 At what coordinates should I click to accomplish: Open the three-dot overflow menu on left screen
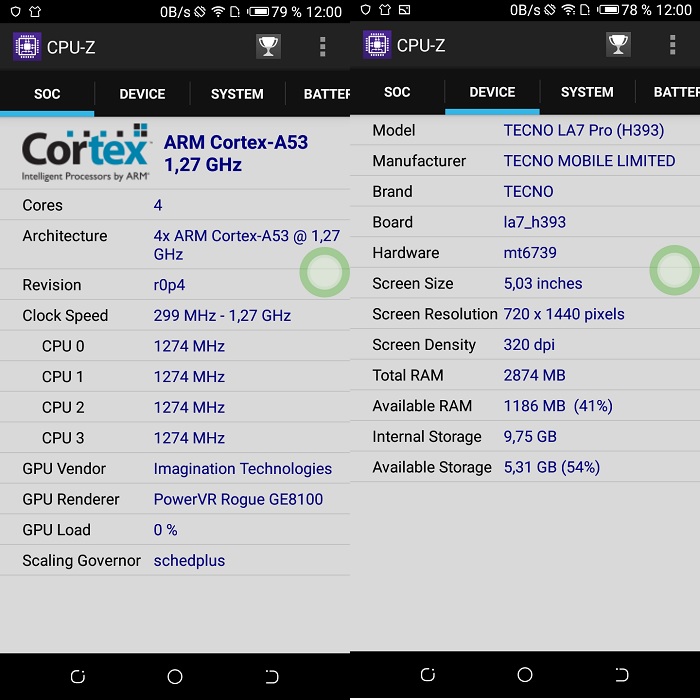pyautogui.click(x=322, y=47)
